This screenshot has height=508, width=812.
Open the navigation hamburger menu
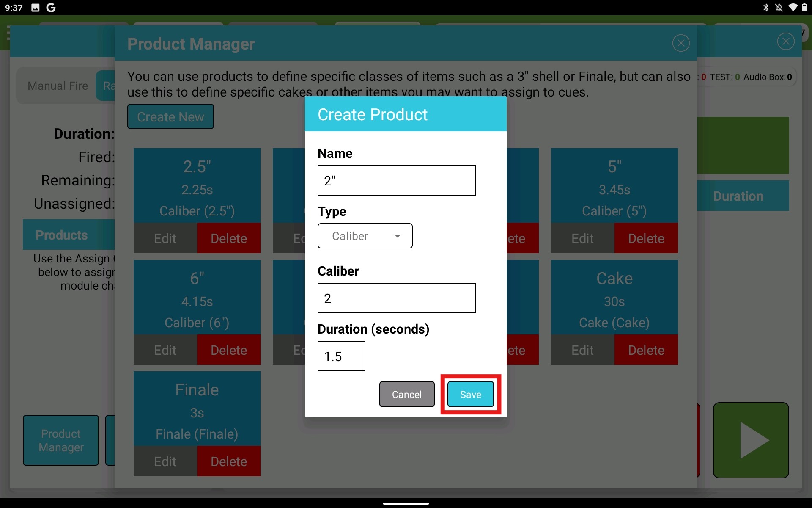pyautogui.click(x=9, y=33)
